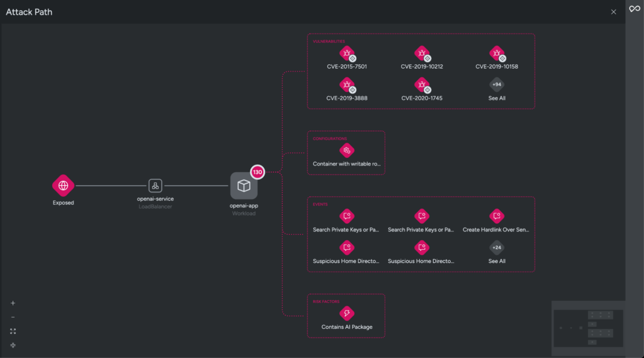Click the openai-service label text

155,199
